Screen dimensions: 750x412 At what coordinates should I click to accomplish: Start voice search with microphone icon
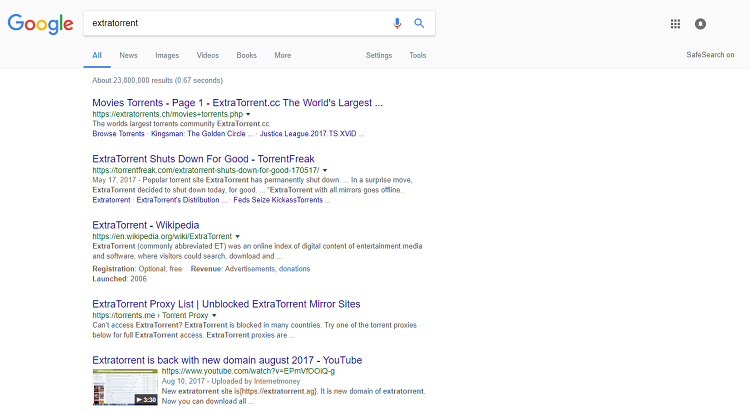tap(397, 23)
